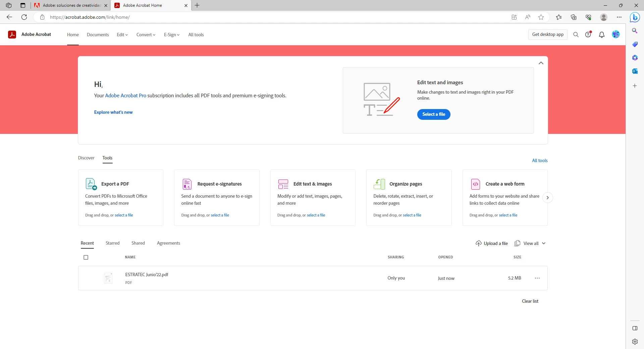Open the Outlook icon in Edge sidebar
Viewport: 644px width, 349px height.
tap(635, 71)
